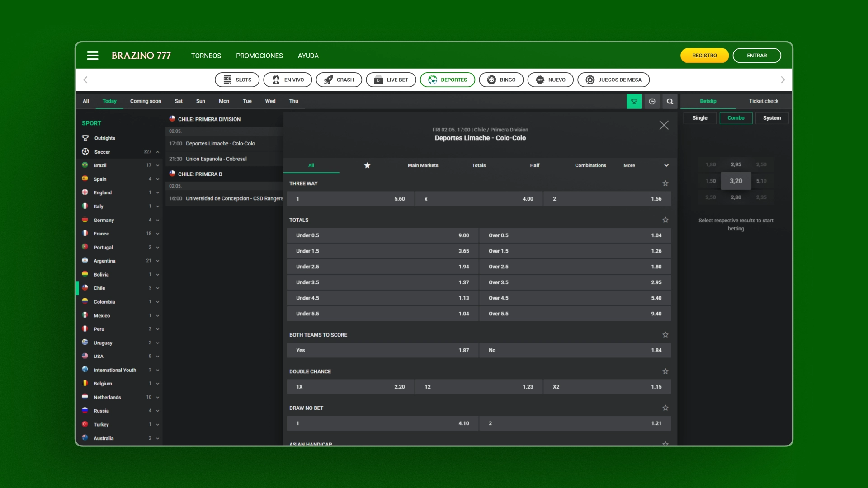Expand the France leagues chevron
This screenshot has width=868, height=488.
[158, 234]
